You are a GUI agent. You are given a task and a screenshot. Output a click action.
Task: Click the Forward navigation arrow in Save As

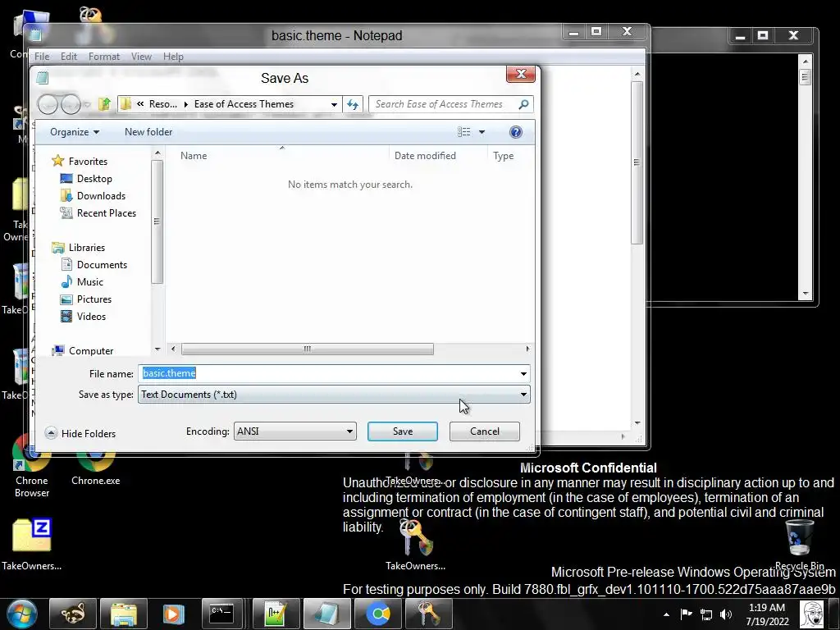coord(71,104)
